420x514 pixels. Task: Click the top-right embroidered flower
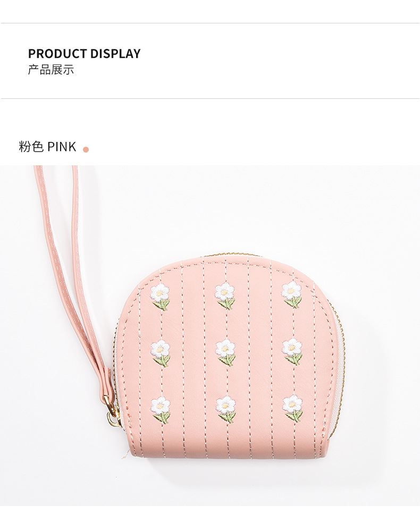(x=292, y=294)
